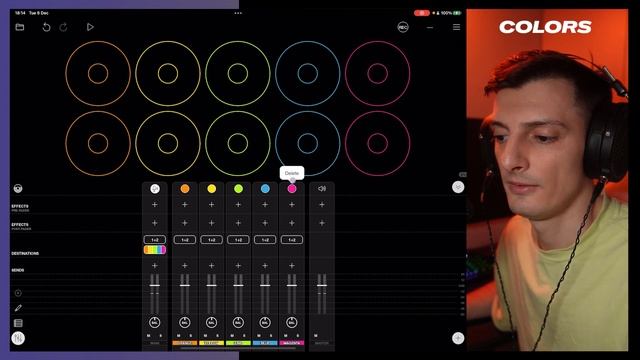Image resolution: width=640 pixels, height=360 pixels.
Task: Add pre-fader effect on microphone channel
Action: point(155,204)
